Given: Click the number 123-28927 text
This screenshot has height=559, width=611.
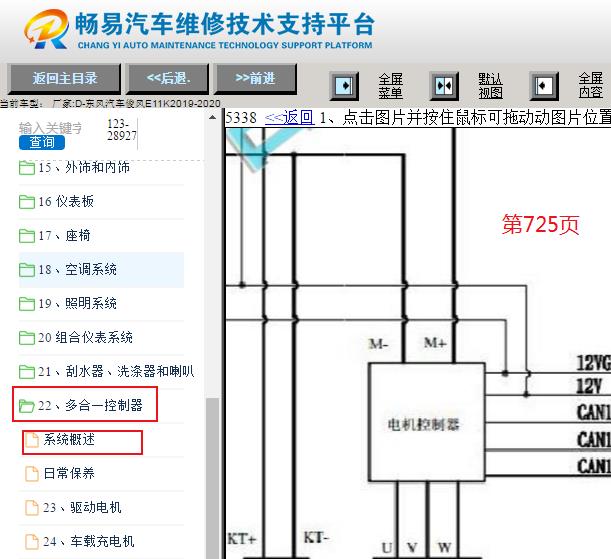Looking at the screenshot, I should pyautogui.click(x=122, y=130).
